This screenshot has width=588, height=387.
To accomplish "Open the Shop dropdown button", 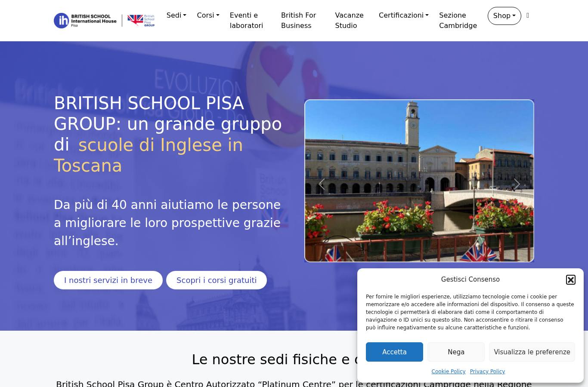I will pos(504,16).
